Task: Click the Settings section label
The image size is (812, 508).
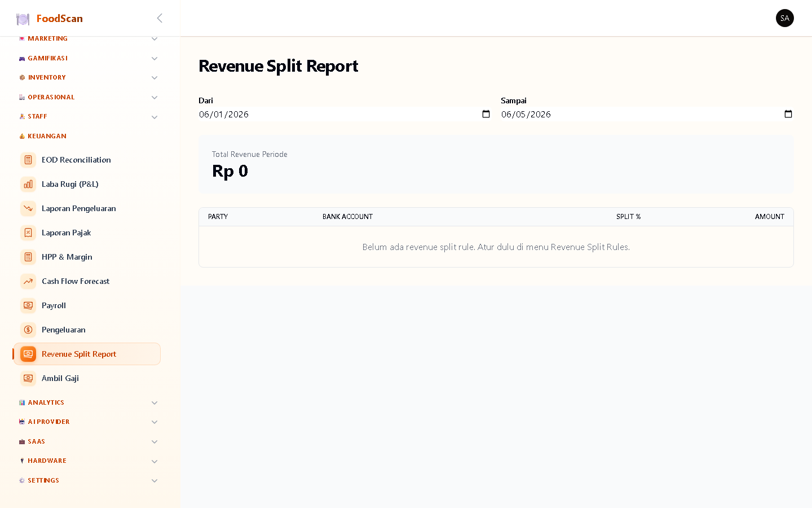Action: click(x=43, y=480)
